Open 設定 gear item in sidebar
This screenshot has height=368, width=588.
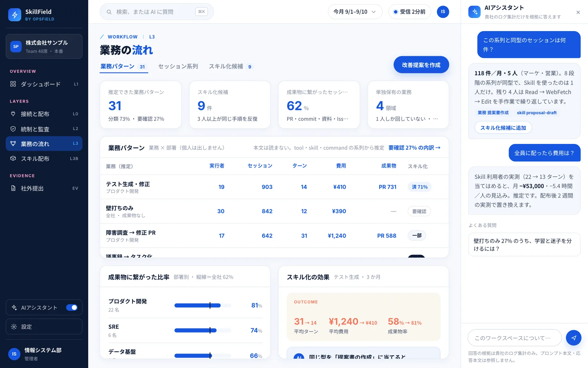(x=44, y=326)
